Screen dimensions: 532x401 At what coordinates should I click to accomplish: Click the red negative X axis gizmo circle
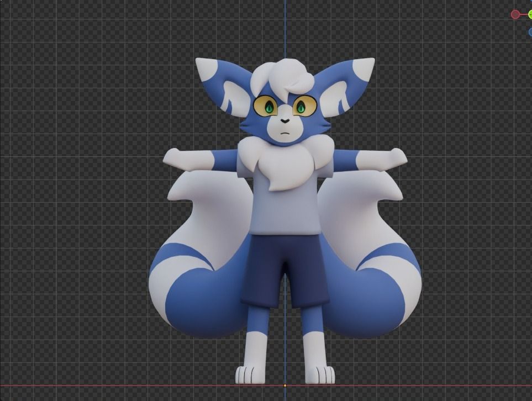[x=515, y=14]
